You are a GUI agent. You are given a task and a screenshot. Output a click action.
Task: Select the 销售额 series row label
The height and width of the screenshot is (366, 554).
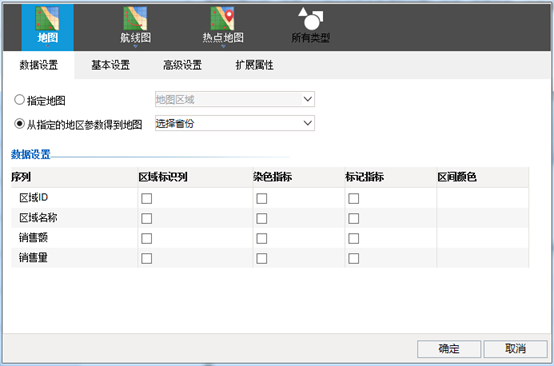[33, 238]
